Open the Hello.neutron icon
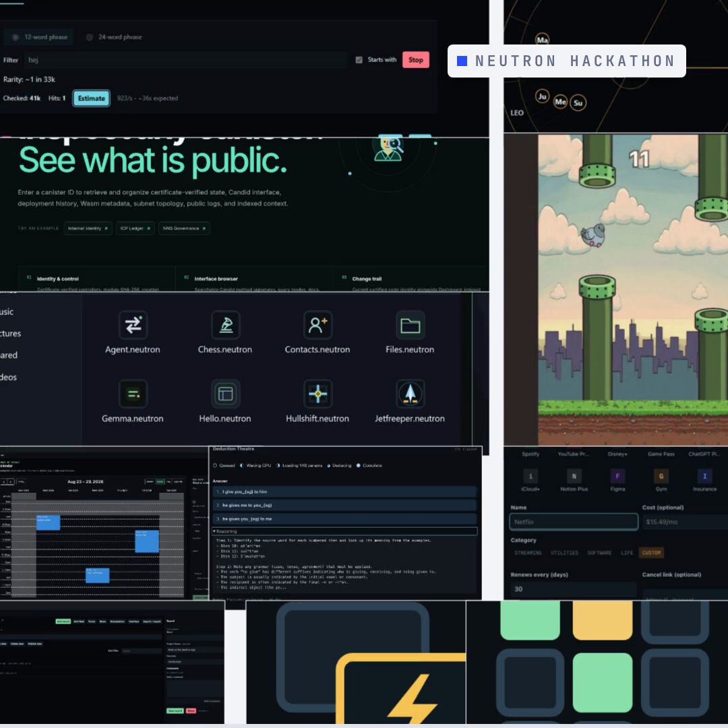Viewport: 728px width, 728px height. coord(226,394)
